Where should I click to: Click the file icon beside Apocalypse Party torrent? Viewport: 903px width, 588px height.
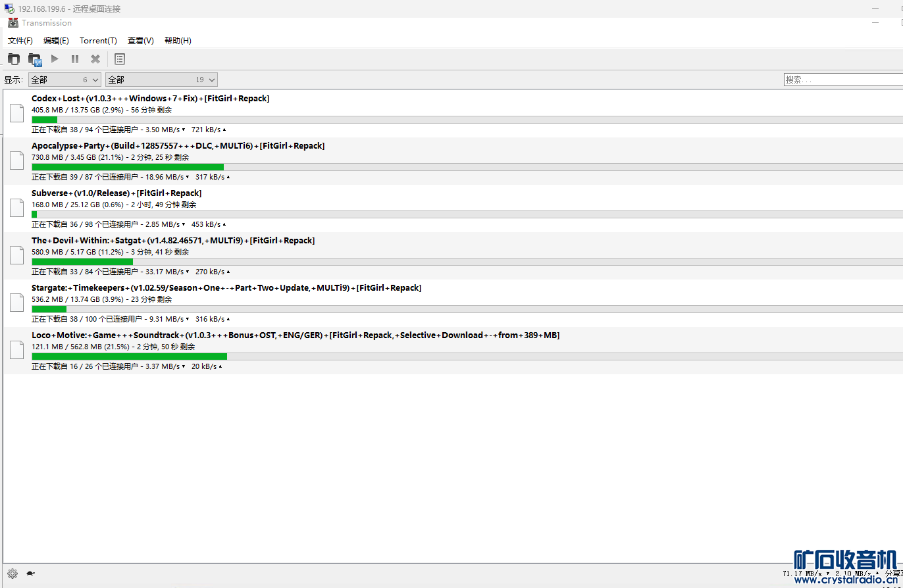[16, 160]
